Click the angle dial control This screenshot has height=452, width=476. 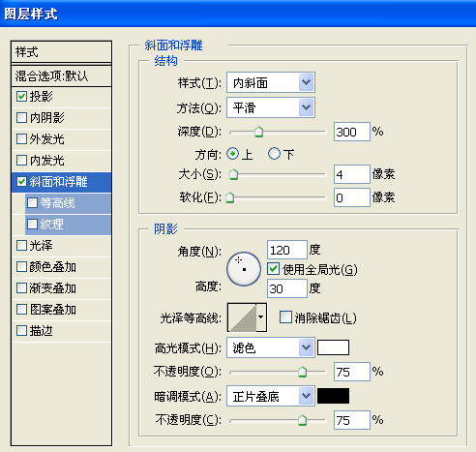coord(244,269)
